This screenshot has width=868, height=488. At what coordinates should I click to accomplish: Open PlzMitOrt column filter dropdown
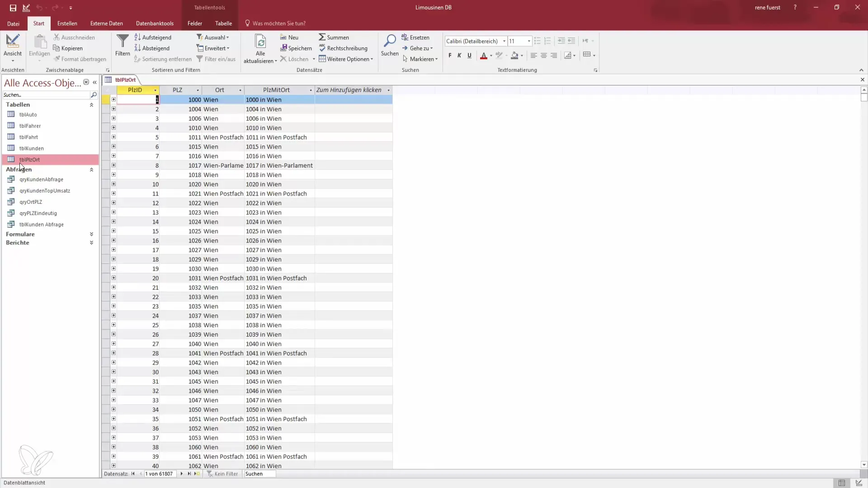point(311,90)
